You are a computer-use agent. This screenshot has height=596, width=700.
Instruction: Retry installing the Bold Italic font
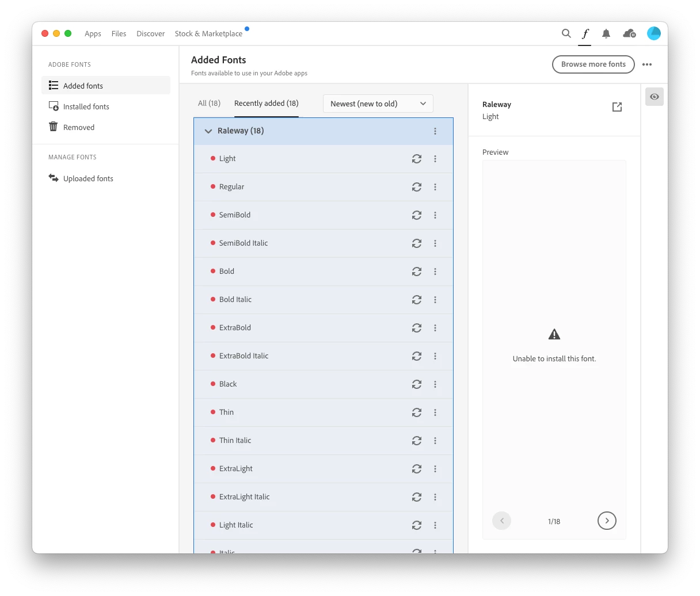coord(417,300)
